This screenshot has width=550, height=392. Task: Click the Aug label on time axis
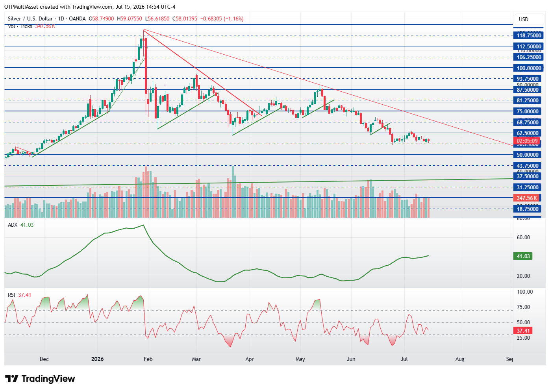pos(459,359)
